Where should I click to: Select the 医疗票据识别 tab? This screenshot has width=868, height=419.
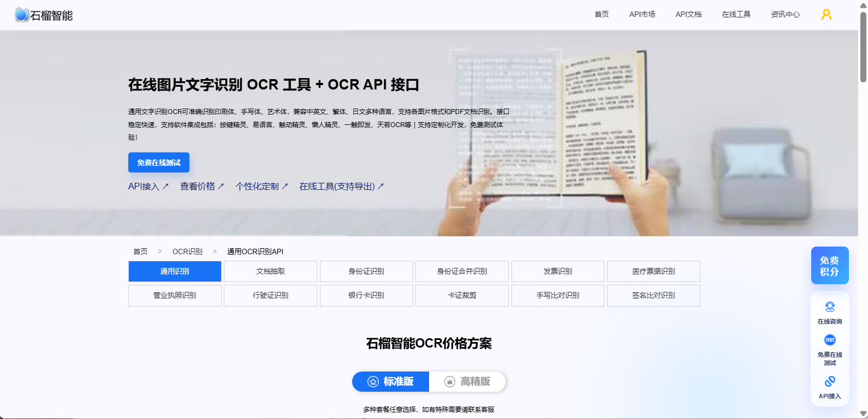coord(653,271)
